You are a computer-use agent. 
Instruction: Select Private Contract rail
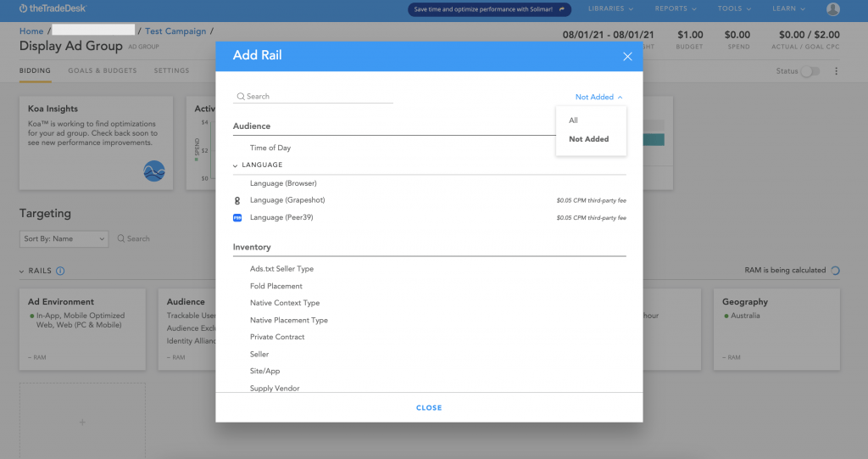pyautogui.click(x=277, y=337)
